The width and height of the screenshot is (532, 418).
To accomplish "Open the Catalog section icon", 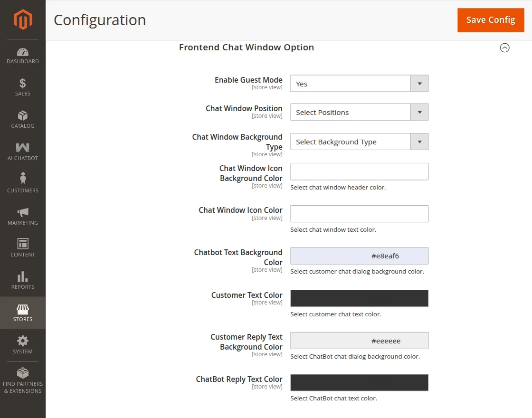I will (22, 116).
